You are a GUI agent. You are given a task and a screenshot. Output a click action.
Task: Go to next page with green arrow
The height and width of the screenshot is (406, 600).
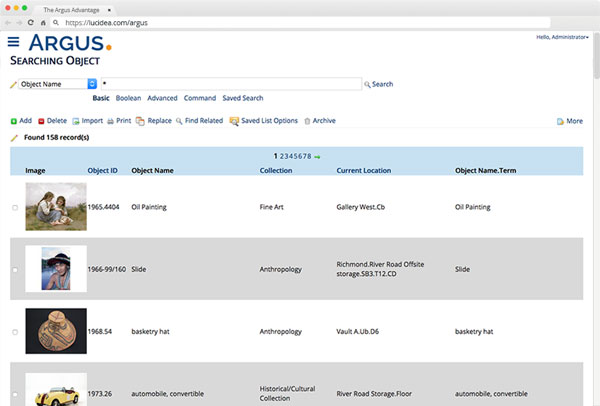[318, 157]
